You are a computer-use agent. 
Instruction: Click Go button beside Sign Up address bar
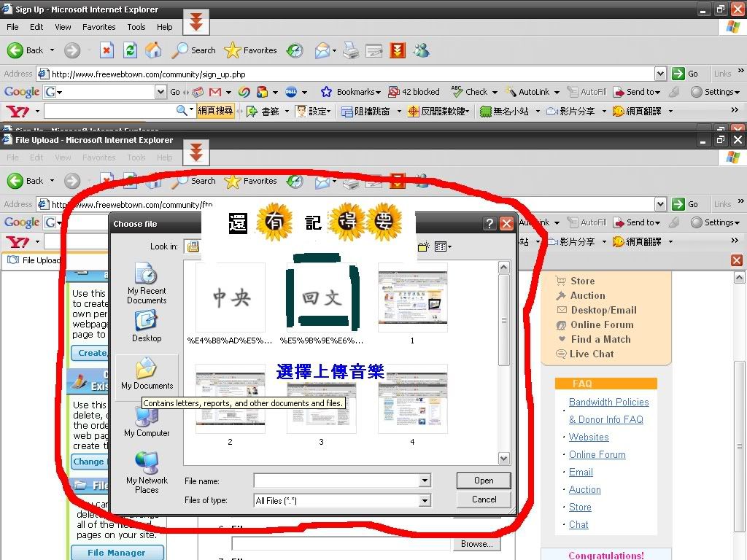(x=685, y=74)
